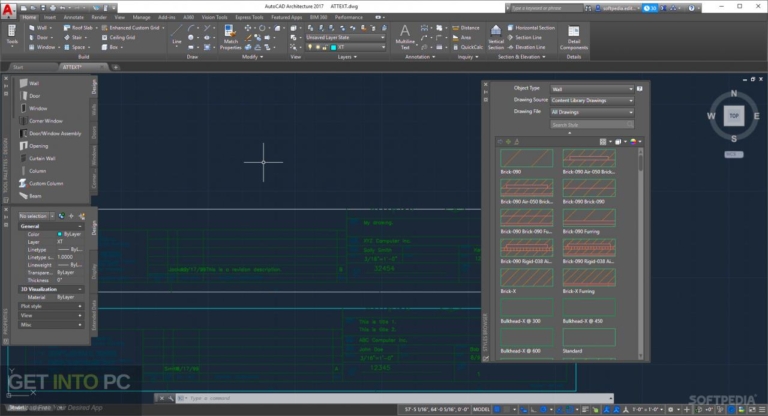Click the Distance measure tool

466,28
